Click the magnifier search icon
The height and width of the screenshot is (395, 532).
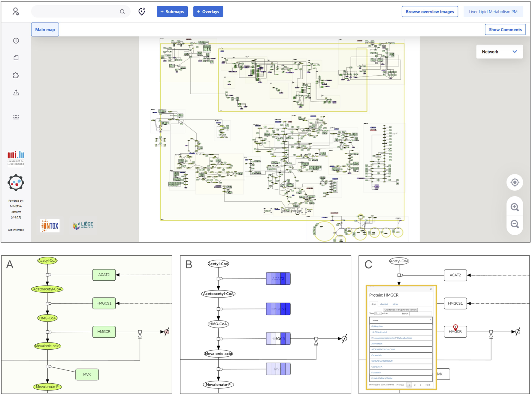(122, 12)
